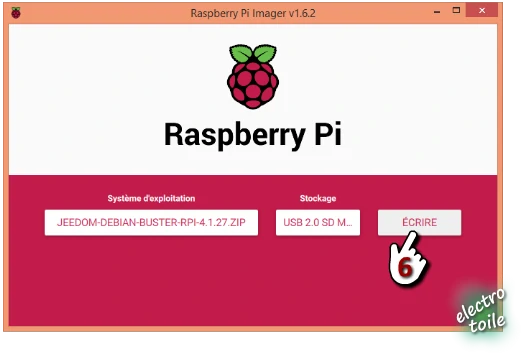Viewport: 530px width, 360px height.
Task: Click the ÉCRIRE write button
Action: (419, 222)
